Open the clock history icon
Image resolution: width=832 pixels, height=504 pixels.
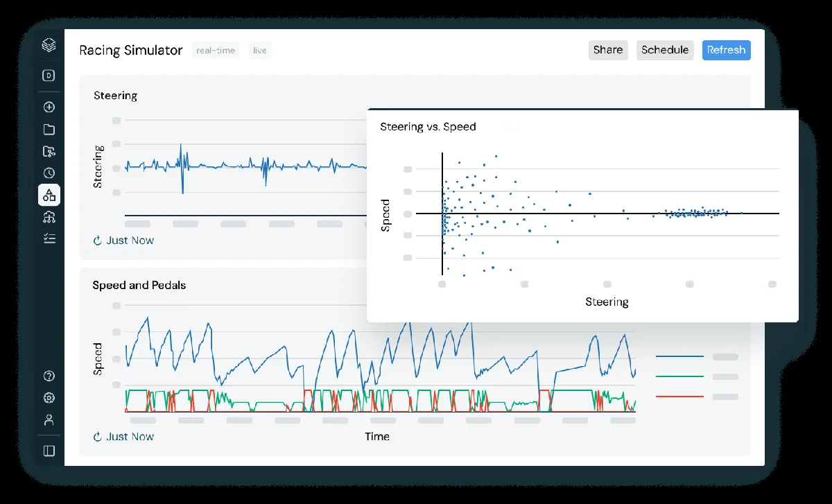pos(49,173)
